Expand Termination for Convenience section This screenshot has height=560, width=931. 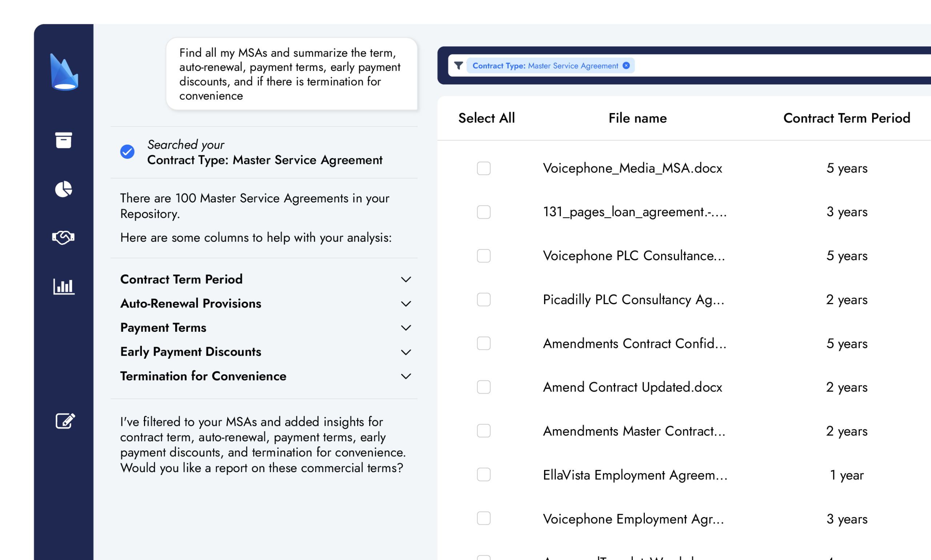point(406,376)
